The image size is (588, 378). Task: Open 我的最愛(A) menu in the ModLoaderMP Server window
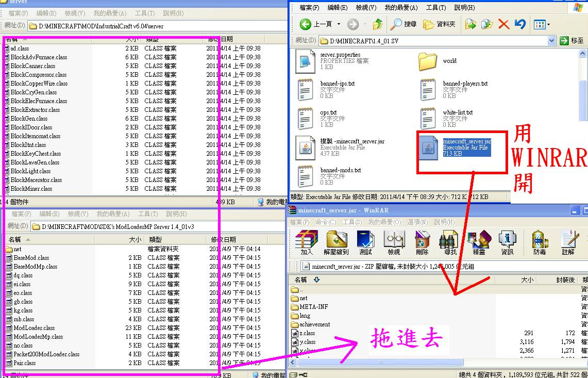(x=113, y=214)
